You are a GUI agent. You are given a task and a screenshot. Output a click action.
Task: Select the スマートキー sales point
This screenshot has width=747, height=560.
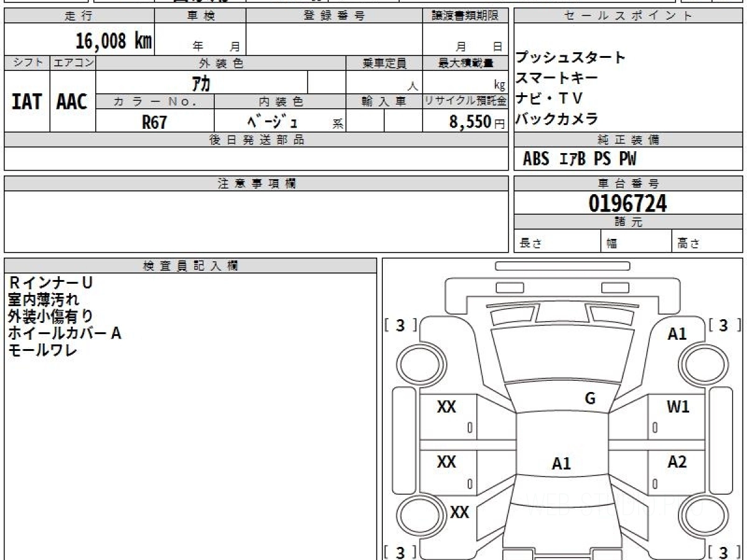pos(557,78)
